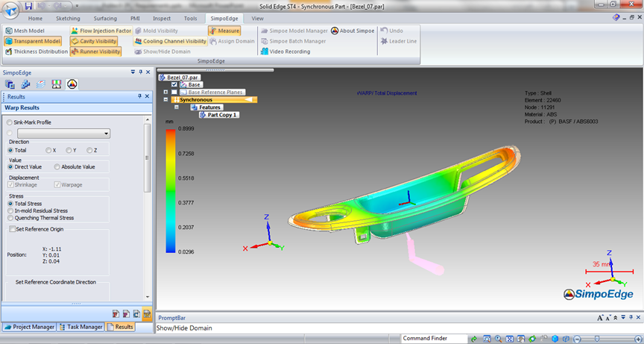Click the Save icon in quick access toolbar
Viewport: 644px width, 344px height.
click(x=28, y=6)
